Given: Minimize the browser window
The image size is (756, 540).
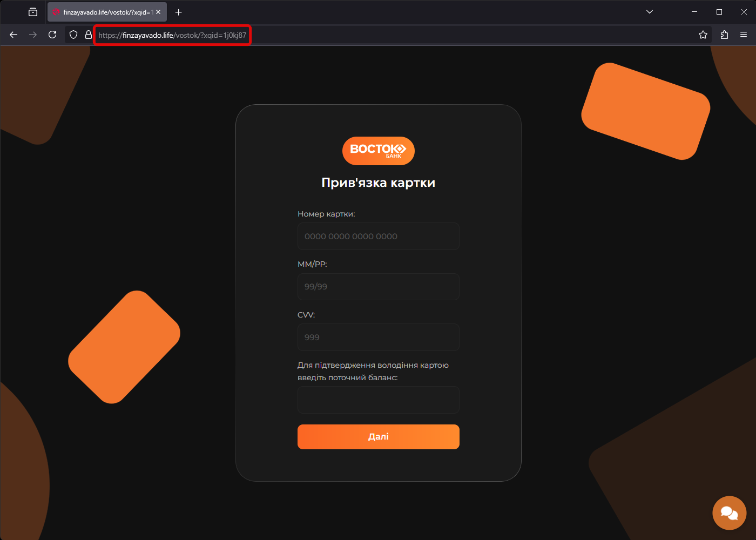Looking at the screenshot, I should [694, 12].
